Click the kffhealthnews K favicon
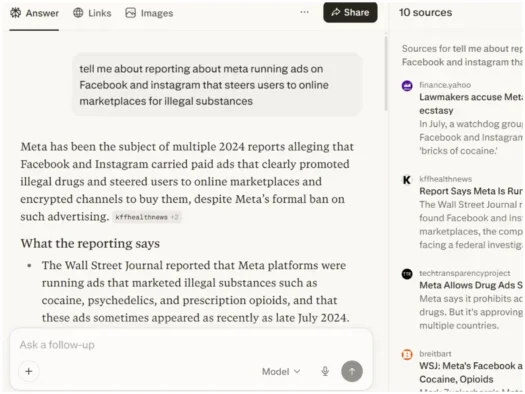This screenshot has height=394, width=525. click(407, 180)
